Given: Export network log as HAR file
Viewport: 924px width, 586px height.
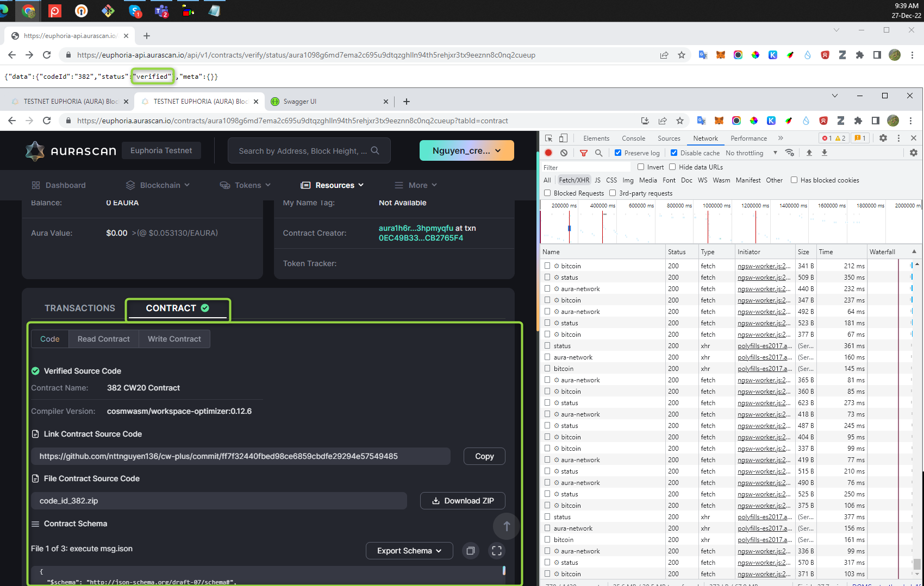Looking at the screenshot, I should (x=825, y=153).
